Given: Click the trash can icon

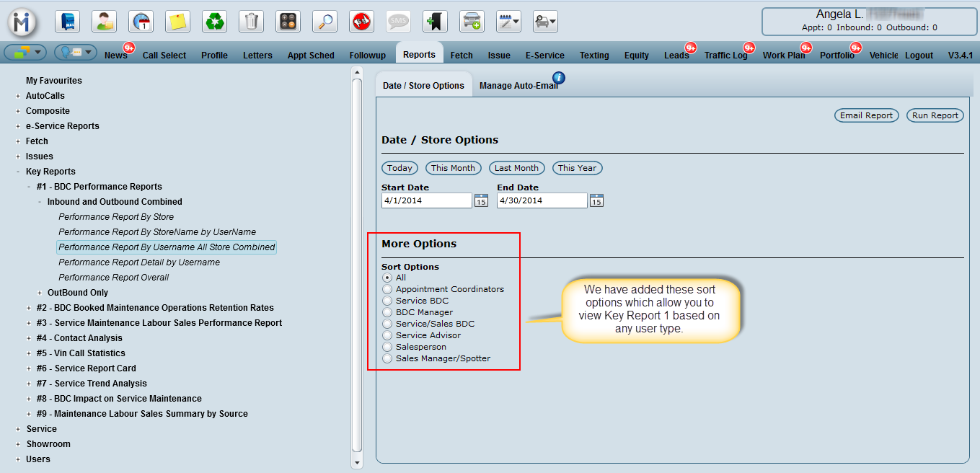Looking at the screenshot, I should pos(251,22).
